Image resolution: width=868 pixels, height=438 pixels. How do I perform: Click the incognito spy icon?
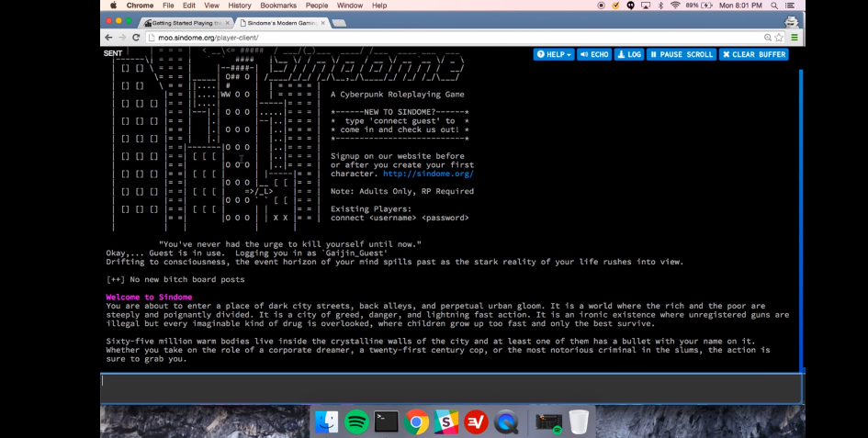point(792,22)
